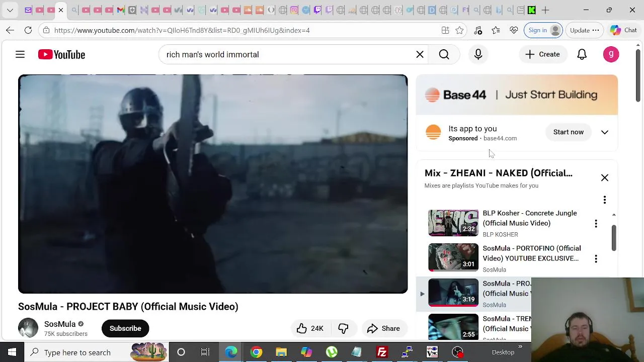Go back with the browser back arrow
Viewport: 644px width, 362px height.
pyautogui.click(x=10, y=30)
